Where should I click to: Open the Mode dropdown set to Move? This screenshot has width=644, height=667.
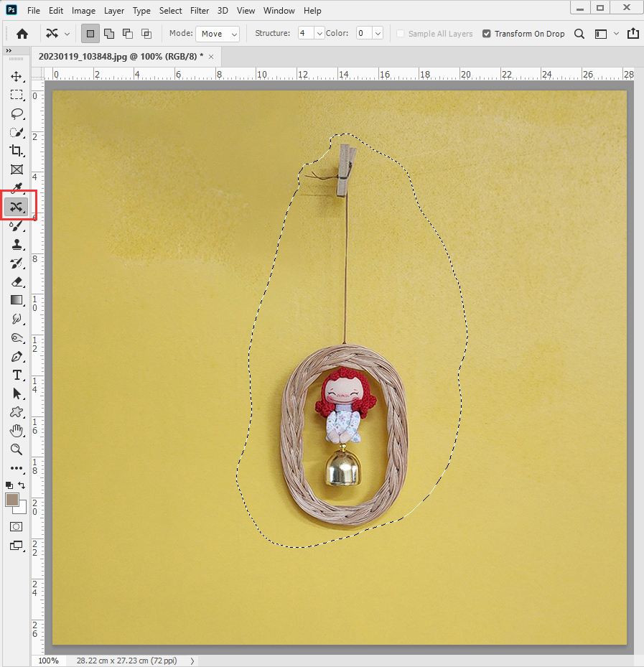click(x=218, y=34)
